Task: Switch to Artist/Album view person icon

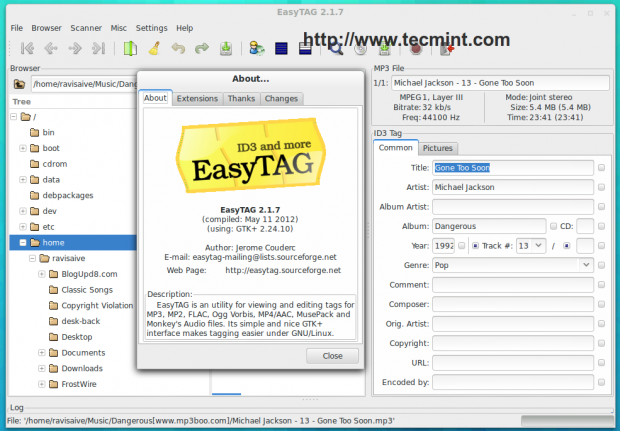Action: tap(257, 49)
